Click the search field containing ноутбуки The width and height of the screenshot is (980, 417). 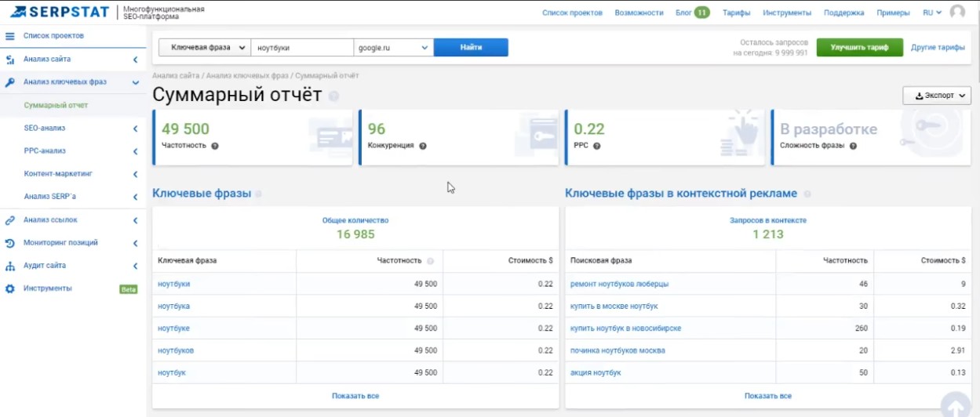(x=302, y=48)
